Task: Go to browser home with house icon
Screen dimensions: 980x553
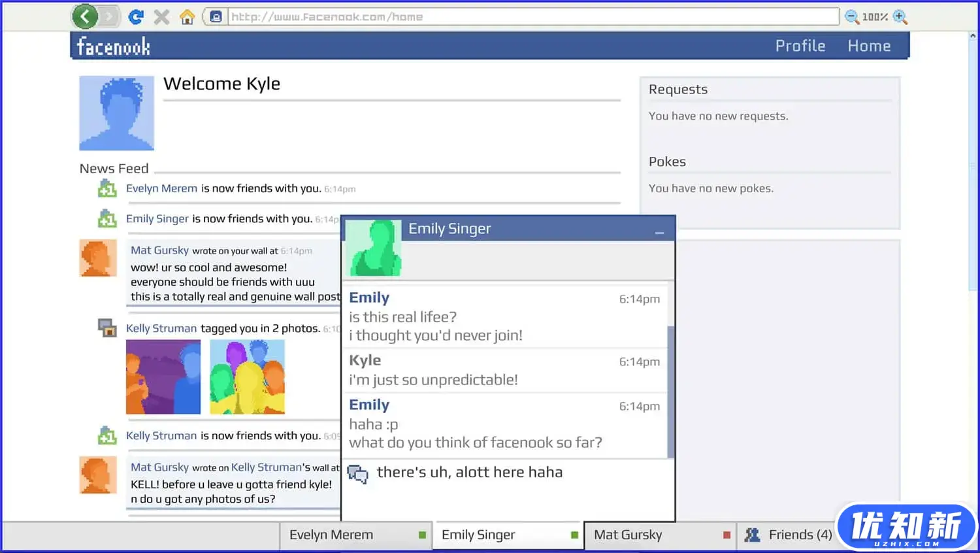Action: pyautogui.click(x=187, y=17)
